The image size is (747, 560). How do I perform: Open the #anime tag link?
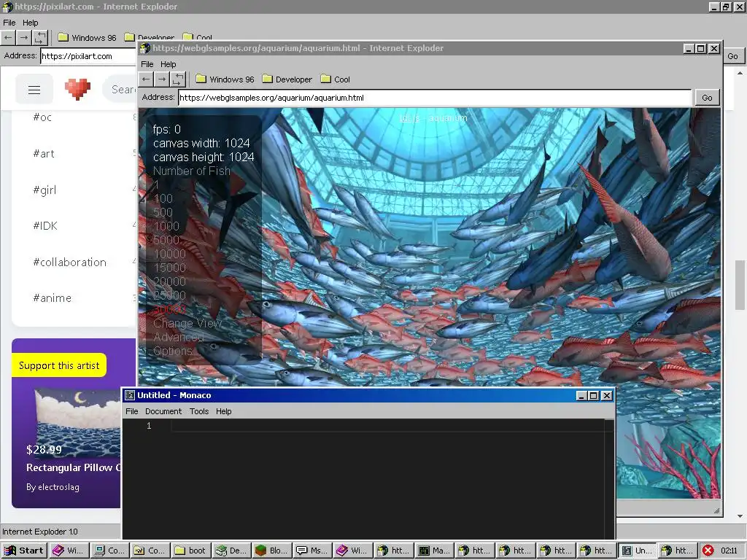(52, 298)
